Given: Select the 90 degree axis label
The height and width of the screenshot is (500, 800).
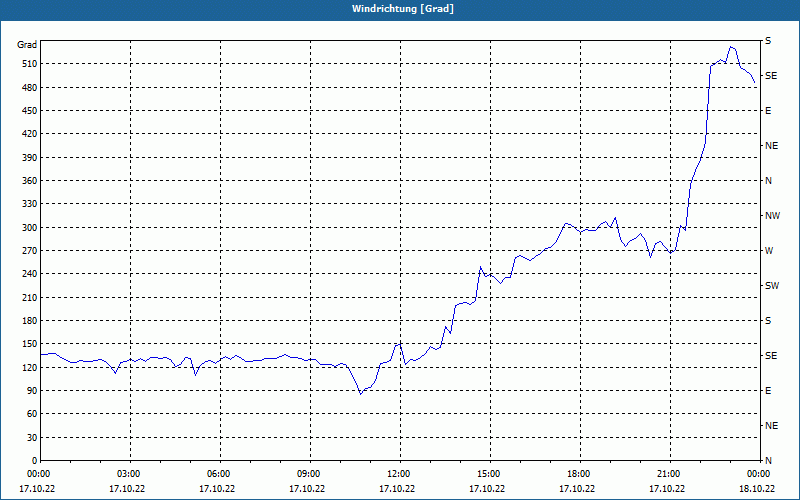Looking at the screenshot, I should [31, 391].
